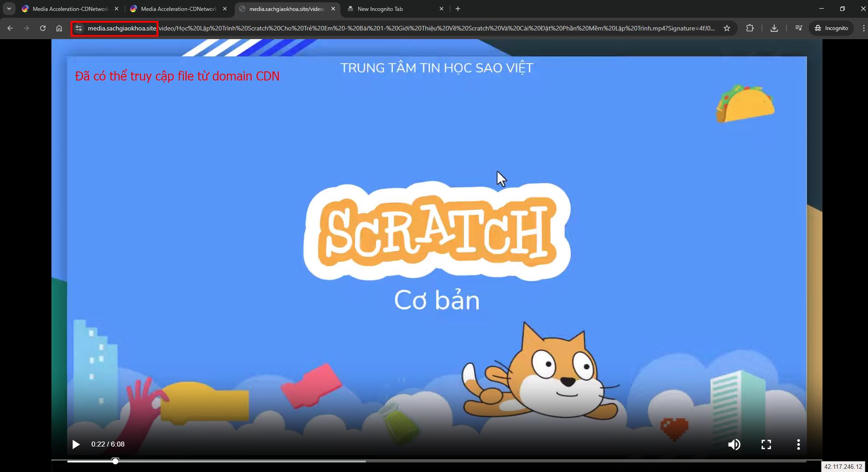Reload the current page
Screen dimensions: 868x472
(x=43, y=28)
